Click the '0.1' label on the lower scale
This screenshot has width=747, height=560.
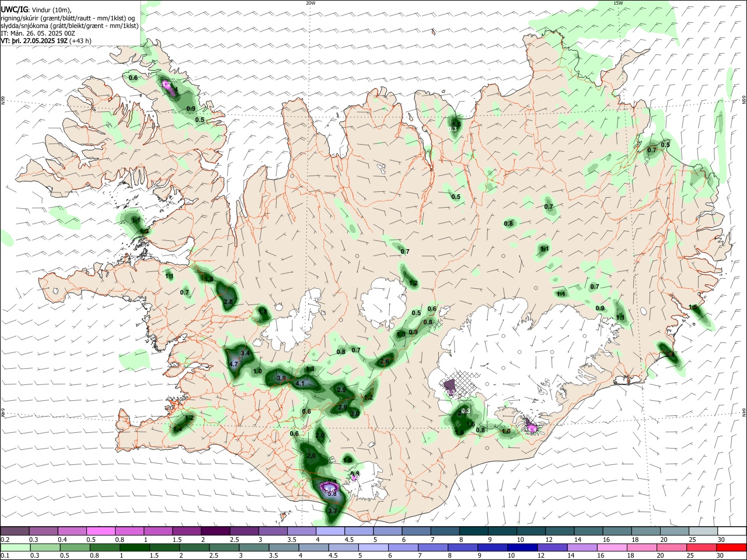5,556
